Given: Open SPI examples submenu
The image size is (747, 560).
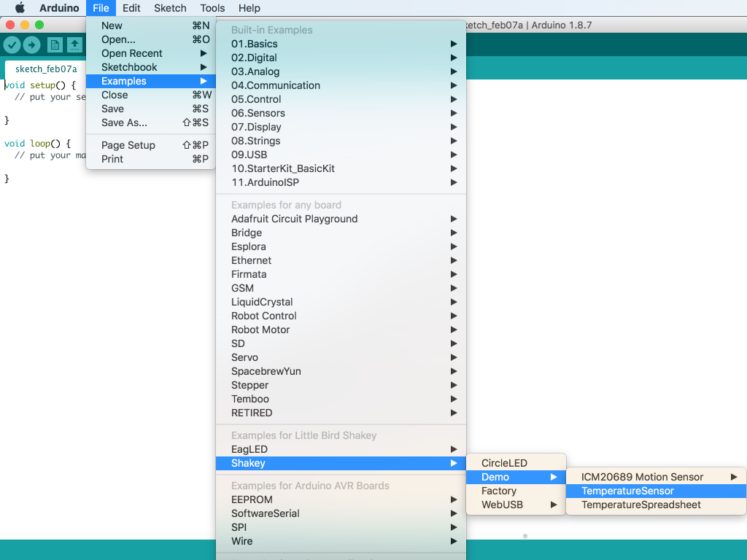Looking at the screenshot, I should point(341,526).
